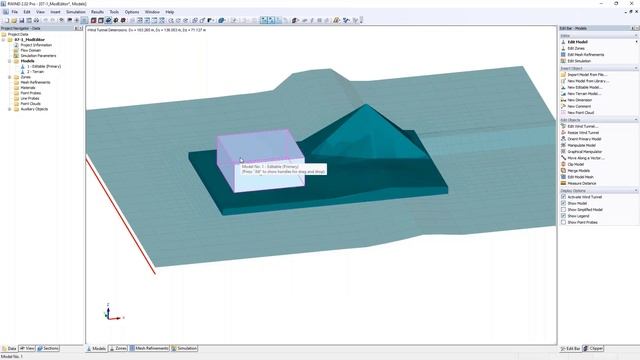Click New Terrain Model icon
The image size is (640, 360).
[563, 93]
